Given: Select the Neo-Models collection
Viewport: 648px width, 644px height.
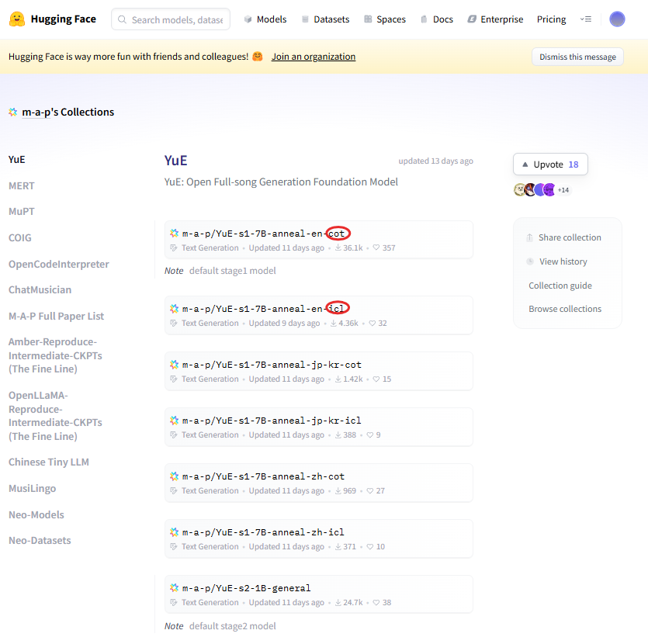Looking at the screenshot, I should click(36, 514).
